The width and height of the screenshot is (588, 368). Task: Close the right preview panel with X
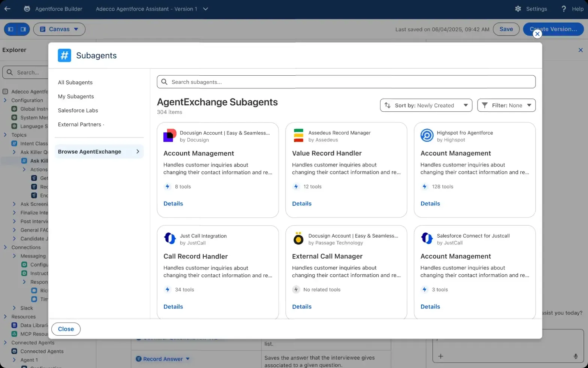581,50
